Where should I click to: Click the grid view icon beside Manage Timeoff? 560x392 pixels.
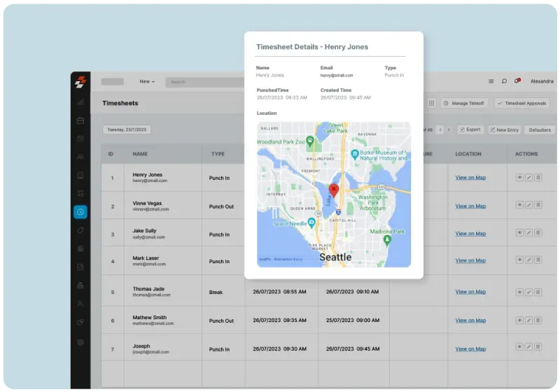431,103
